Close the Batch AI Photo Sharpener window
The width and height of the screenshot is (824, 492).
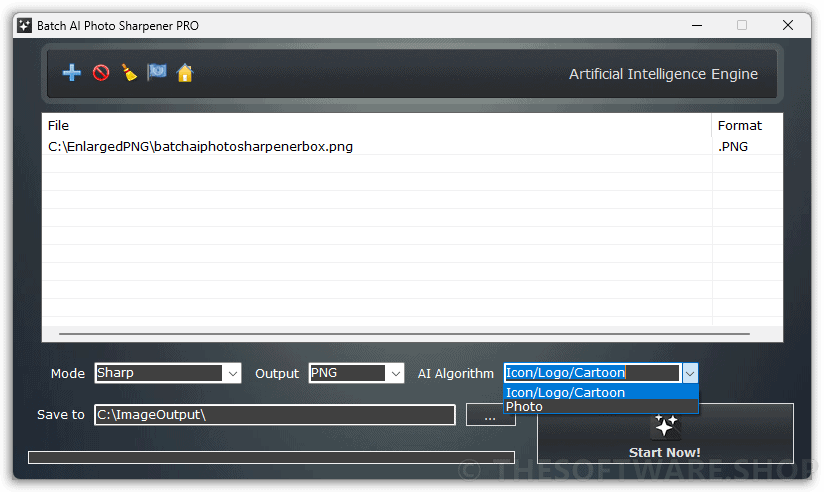(787, 25)
